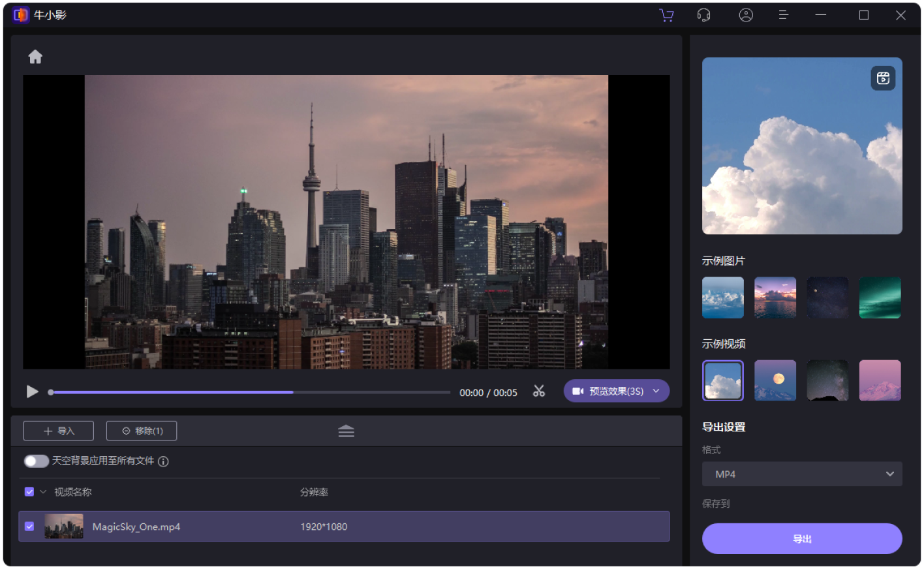Expand the 预览效果(3S) dropdown
The height and width of the screenshot is (569, 924).
(656, 391)
